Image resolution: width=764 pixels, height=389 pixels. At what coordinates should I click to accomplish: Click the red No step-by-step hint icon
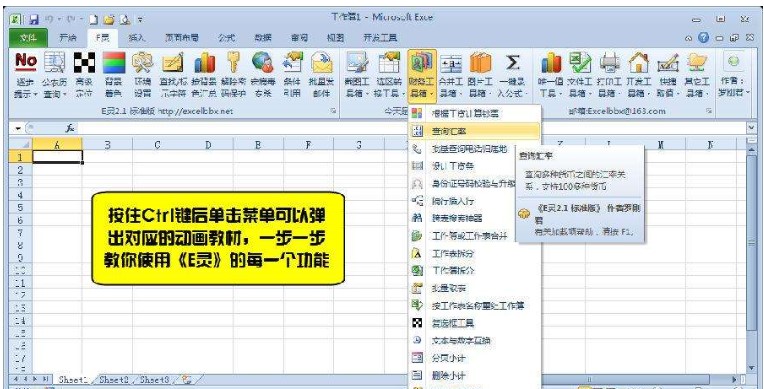coord(26,62)
